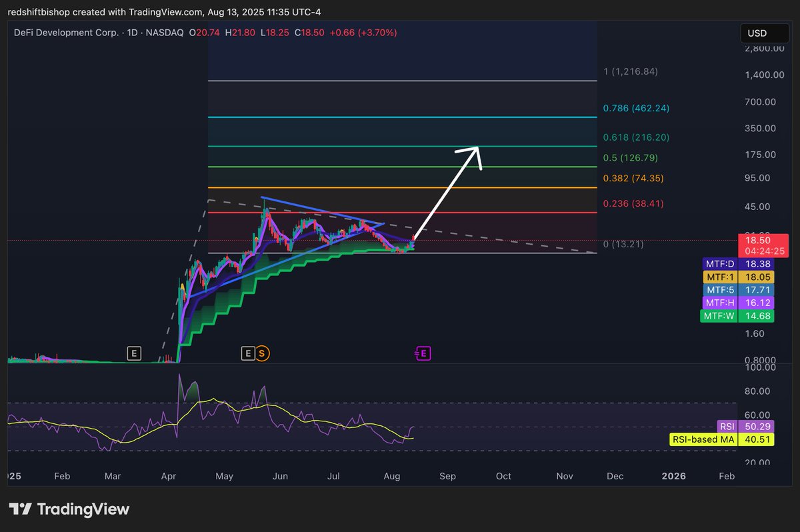The height and width of the screenshot is (532, 800).
Task: Select the 0.236 (38.41) Fibonacci label
Action: click(633, 203)
